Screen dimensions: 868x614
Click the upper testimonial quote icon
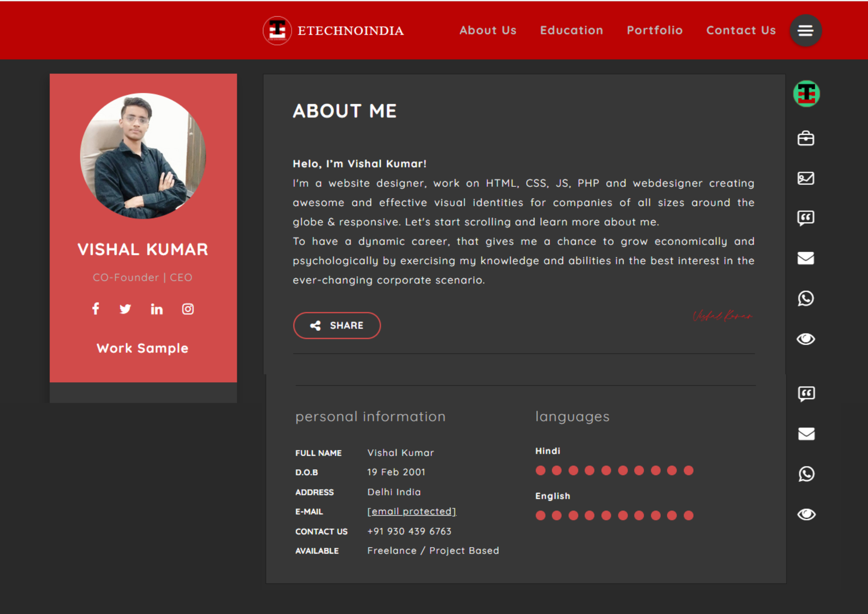[805, 218]
